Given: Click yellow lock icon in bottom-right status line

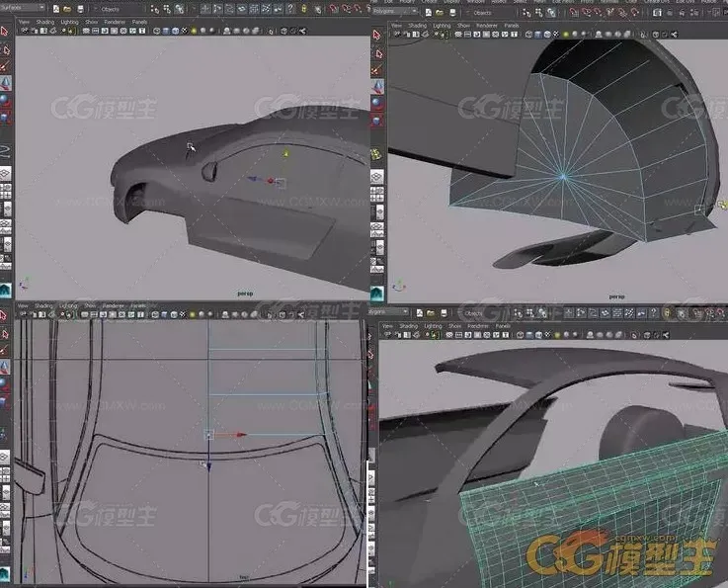Looking at the screenshot, I should (x=667, y=313).
